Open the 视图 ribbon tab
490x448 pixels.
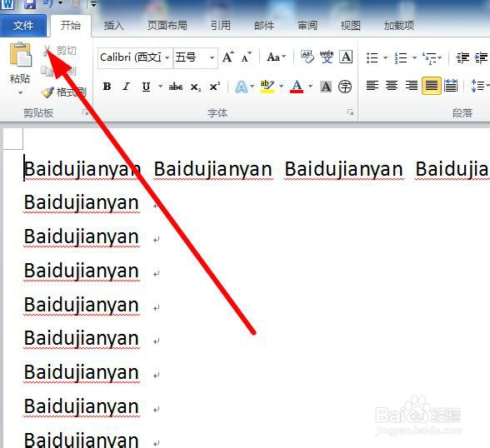[x=351, y=25]
